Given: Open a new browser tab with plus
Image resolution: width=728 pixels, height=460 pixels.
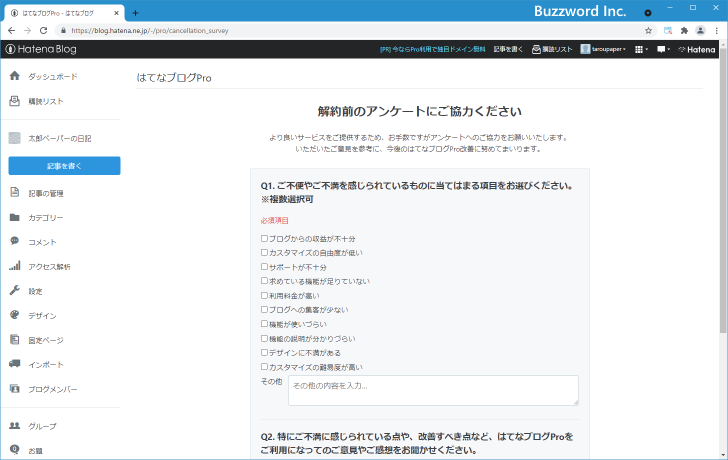Looking at the screenshot, I should pos(135,13).
